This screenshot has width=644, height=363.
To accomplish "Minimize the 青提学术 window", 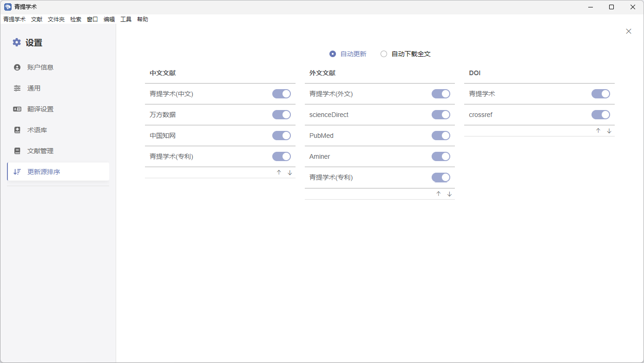I will [x=591, y=7].
